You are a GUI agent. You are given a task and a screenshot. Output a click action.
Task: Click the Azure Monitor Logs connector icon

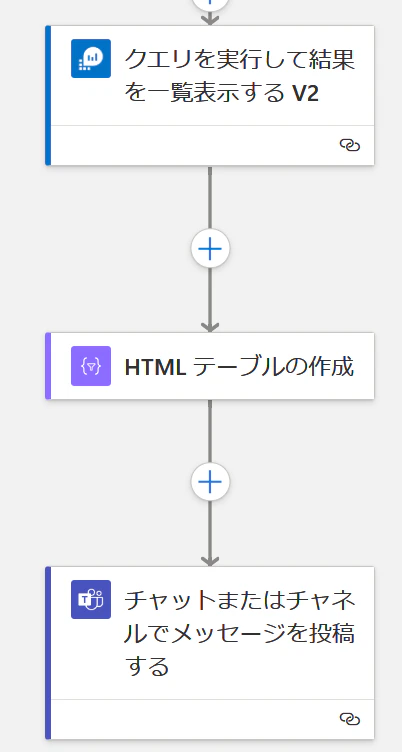(x=91, y=58)
